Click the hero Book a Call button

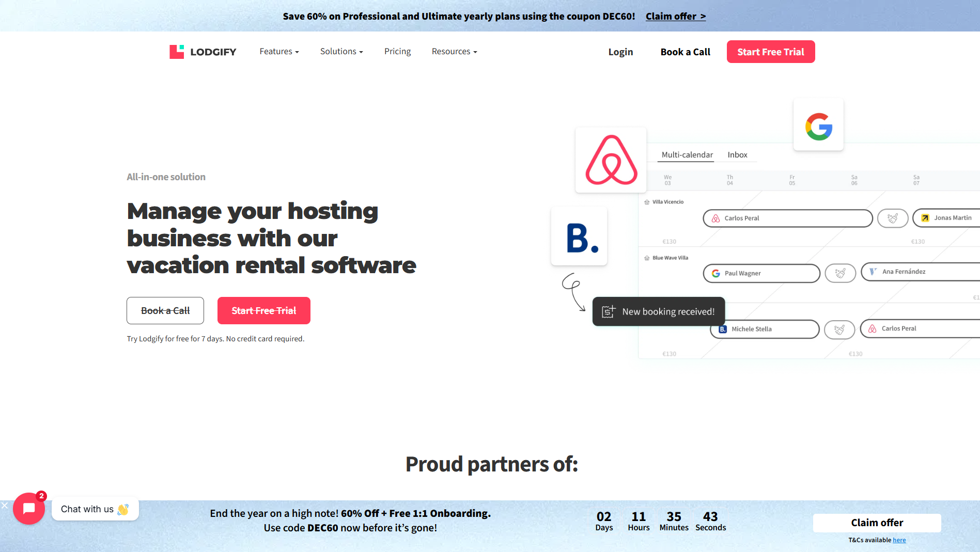(165, 311)
